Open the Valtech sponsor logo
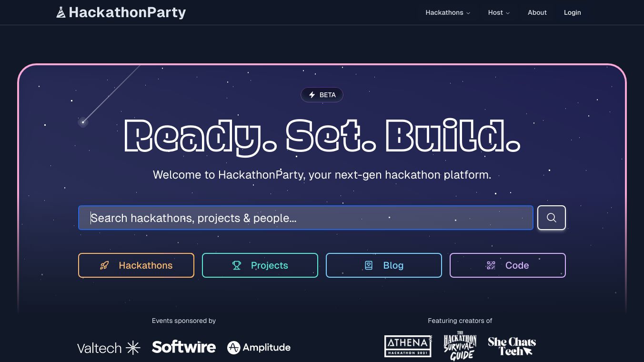The image size is (644, 362). (109, 348)
